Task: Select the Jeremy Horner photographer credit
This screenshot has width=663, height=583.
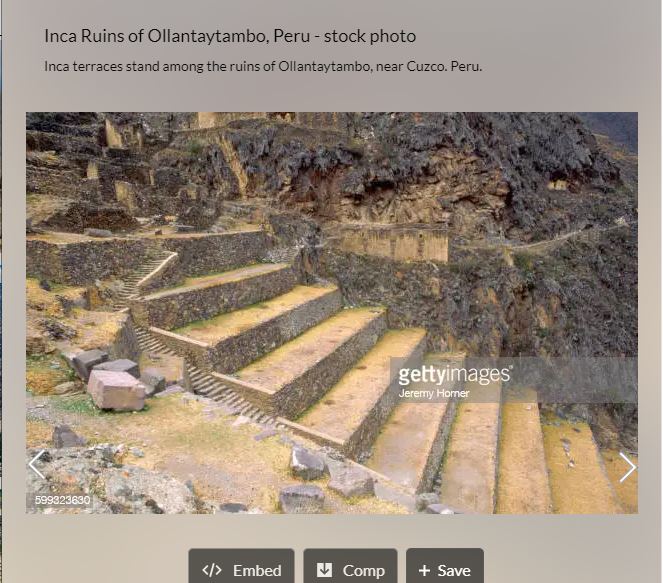Action: pyautogui.click(x=434, y=394)
